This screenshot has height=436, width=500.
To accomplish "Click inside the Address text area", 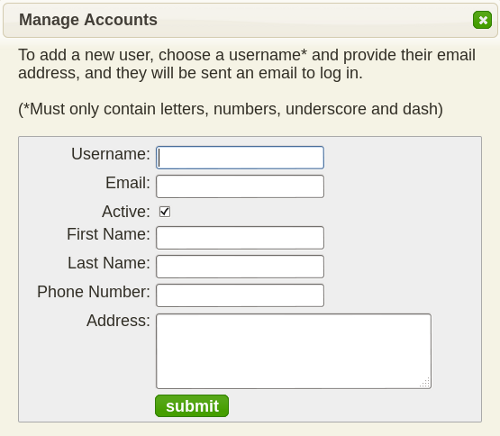I will 294,351.
